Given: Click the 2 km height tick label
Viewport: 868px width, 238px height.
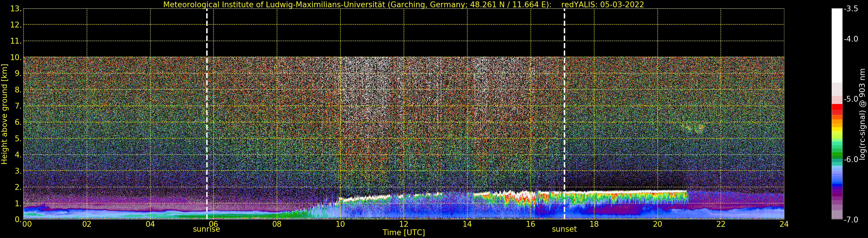Looking at the screenshot, I should pos(18,187).
